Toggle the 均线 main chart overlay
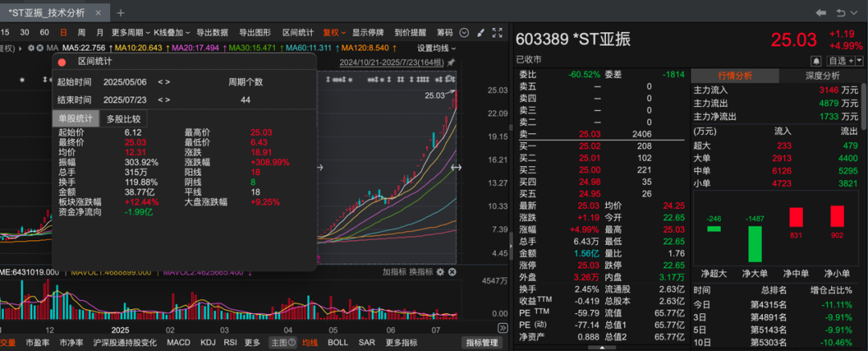 [x=310, y=343]
